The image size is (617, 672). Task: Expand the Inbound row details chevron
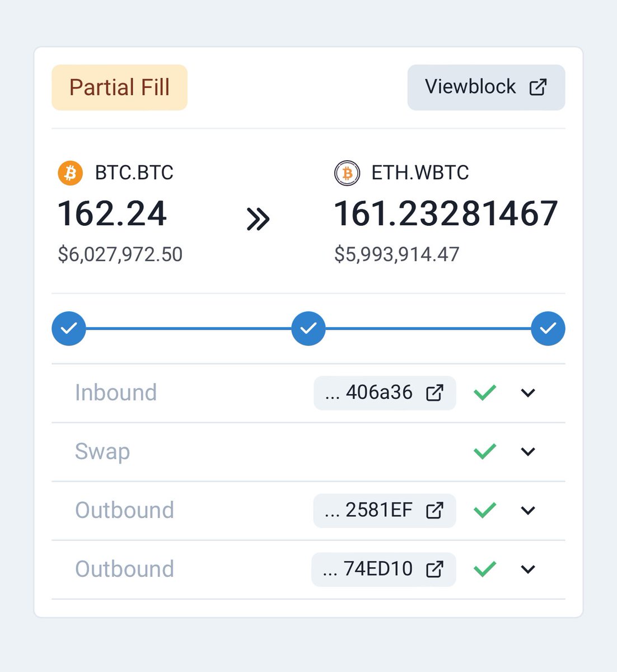(528, 393)
